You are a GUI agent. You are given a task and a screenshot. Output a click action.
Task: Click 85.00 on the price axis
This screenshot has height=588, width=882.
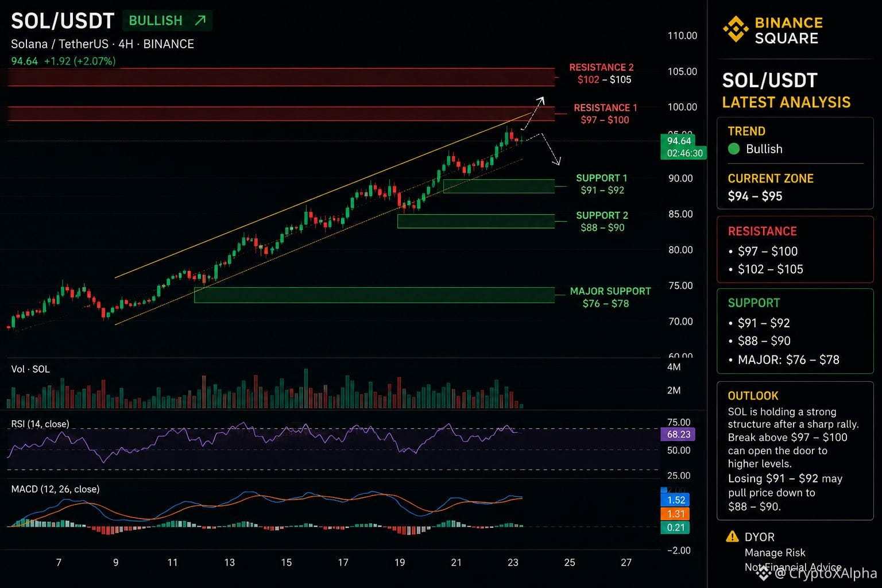680,214
